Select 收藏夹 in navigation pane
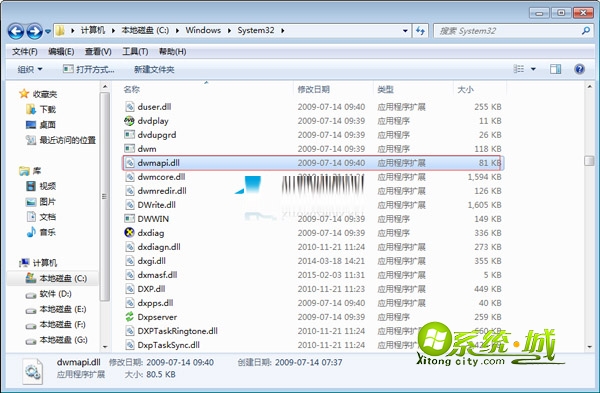Viewport: 600px width, 393px height. coord(38,94)
